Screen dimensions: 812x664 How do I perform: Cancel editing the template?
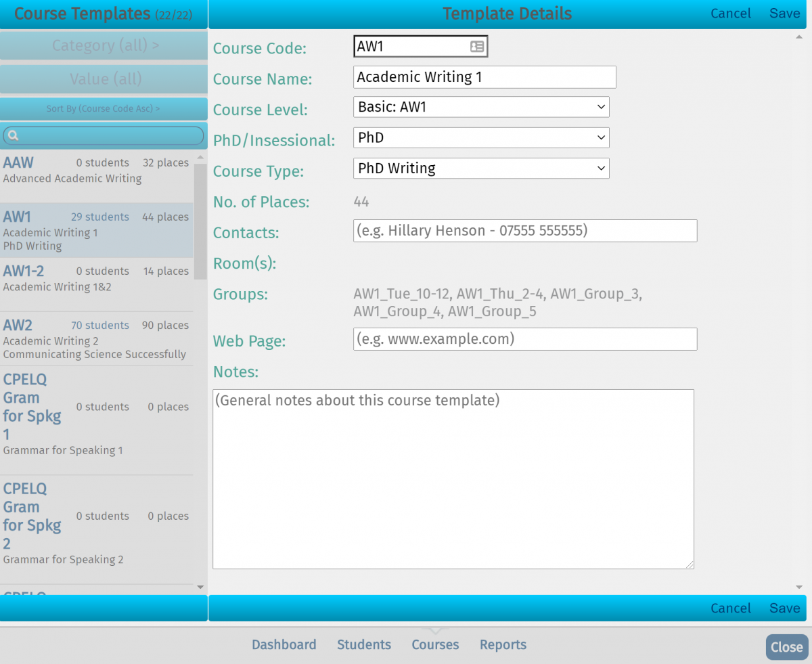731,13
